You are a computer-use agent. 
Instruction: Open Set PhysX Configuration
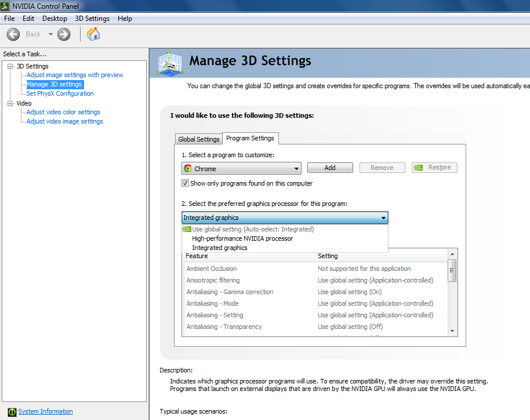tap(60, 93)
